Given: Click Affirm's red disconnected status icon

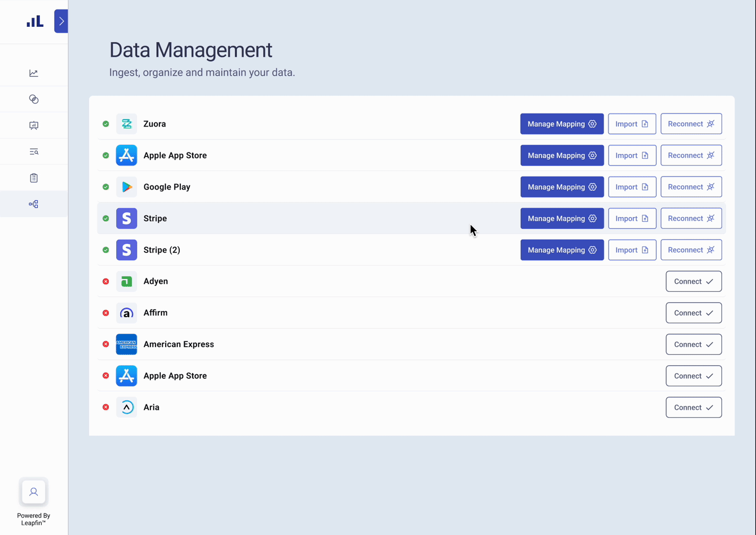Looking at the screenshot, I should (106, 313).
